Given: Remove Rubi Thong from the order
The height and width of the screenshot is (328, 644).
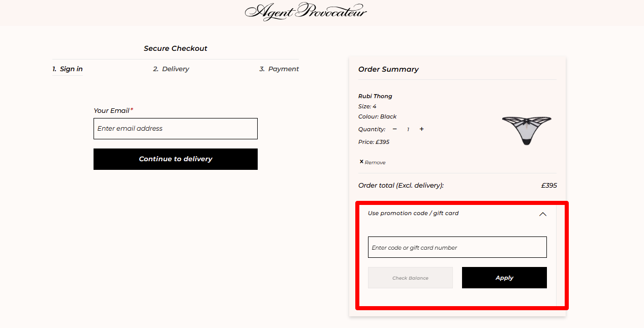Looking at the screenshot, I should click(x=373, y=162).
